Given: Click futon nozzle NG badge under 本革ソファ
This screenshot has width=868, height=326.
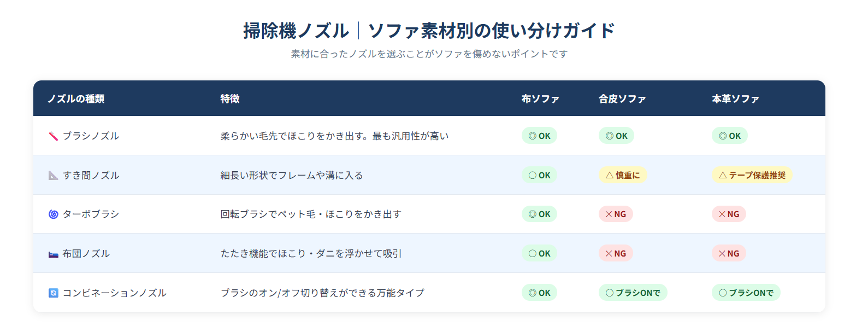Looking at the screenshot, I should [x=729, y=253].
